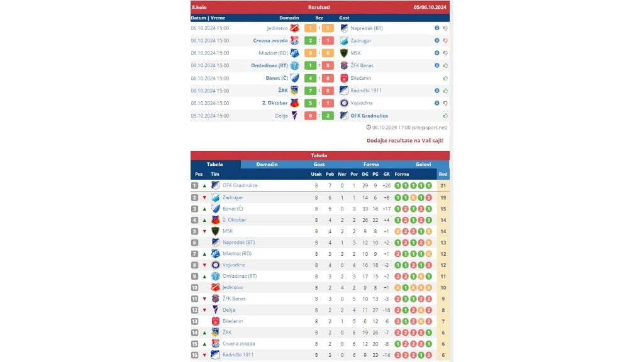The image size is (644, 362).
Task: Open the Golovi tab
Action: (423, 164)
